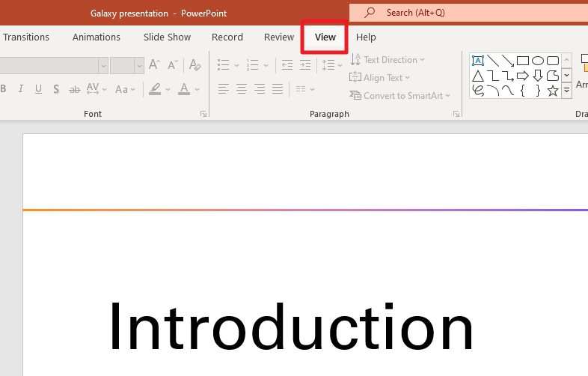This screenshot has width=588, height=376.
Task: Toggle bold formatting
Action: [4, 89]
